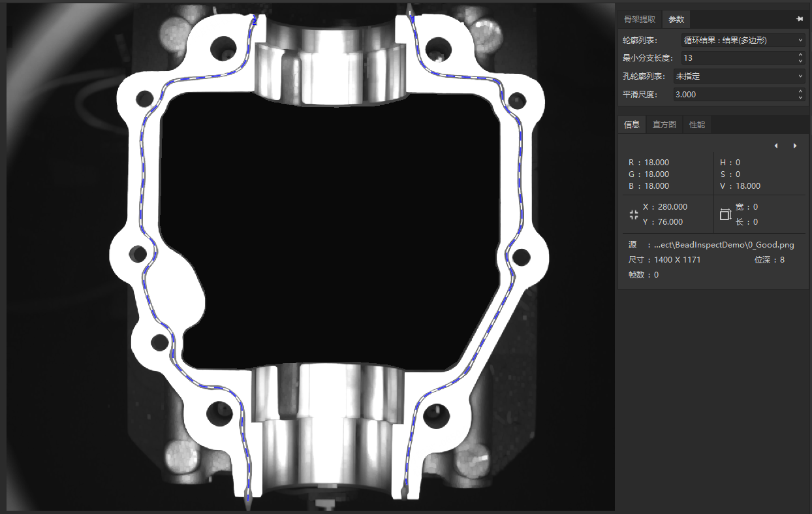Screen dimensions: 812x514
Task: Increase 平滑尺度 using the up arrow
Action: click(801, 91)
